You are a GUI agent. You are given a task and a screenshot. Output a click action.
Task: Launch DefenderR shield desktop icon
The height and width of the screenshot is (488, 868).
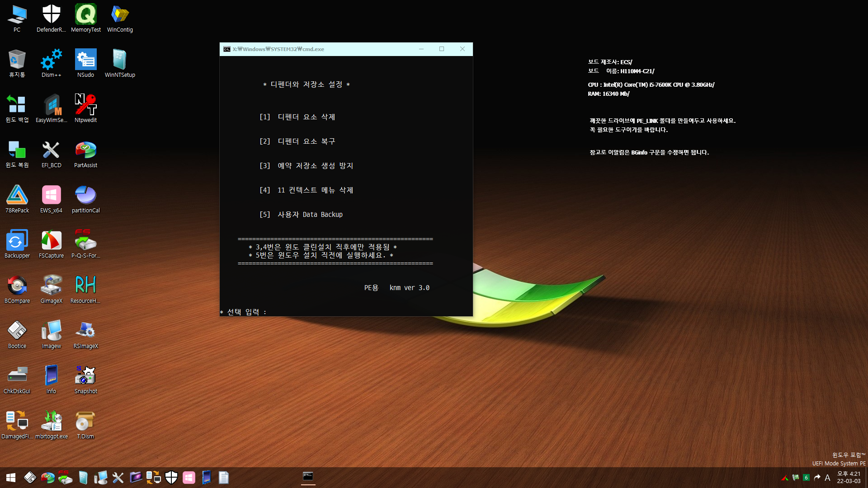[51, 18]
